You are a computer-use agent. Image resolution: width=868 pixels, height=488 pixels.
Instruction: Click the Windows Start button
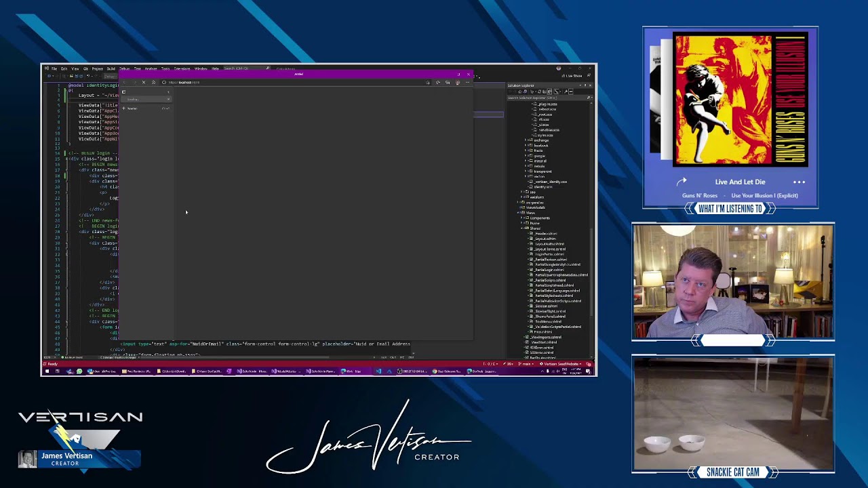tap(46, 371)
